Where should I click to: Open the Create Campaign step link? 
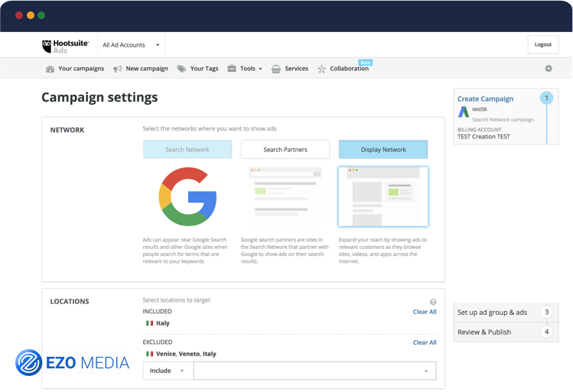[x=485, y=99]
